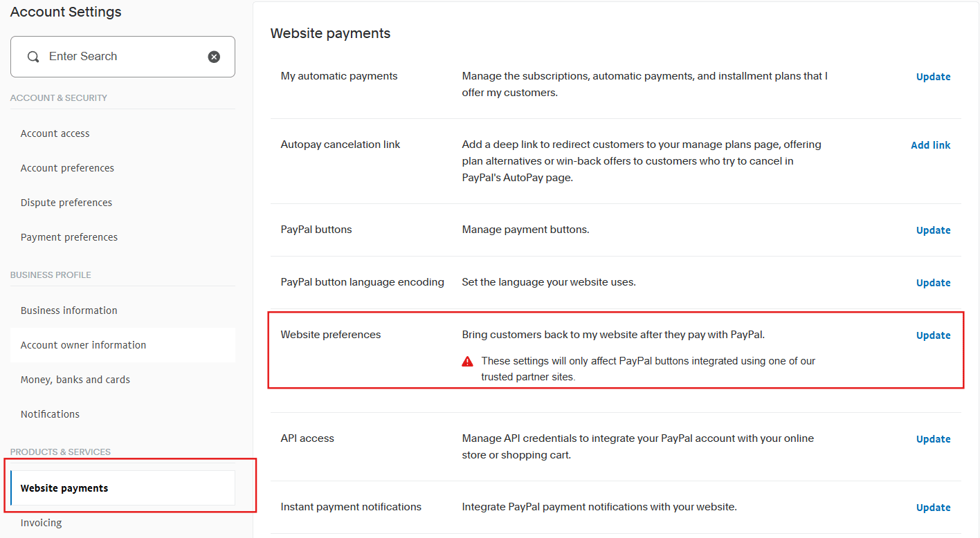The height and width of the screenshot is (538, 980).
Task: Click the API access row label
Action: (307, 438)
